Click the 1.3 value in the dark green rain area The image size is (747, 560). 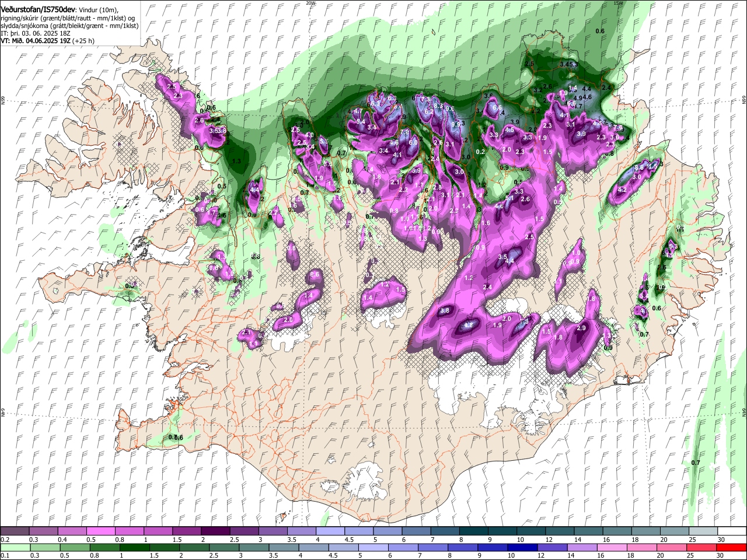pos(236,160)
